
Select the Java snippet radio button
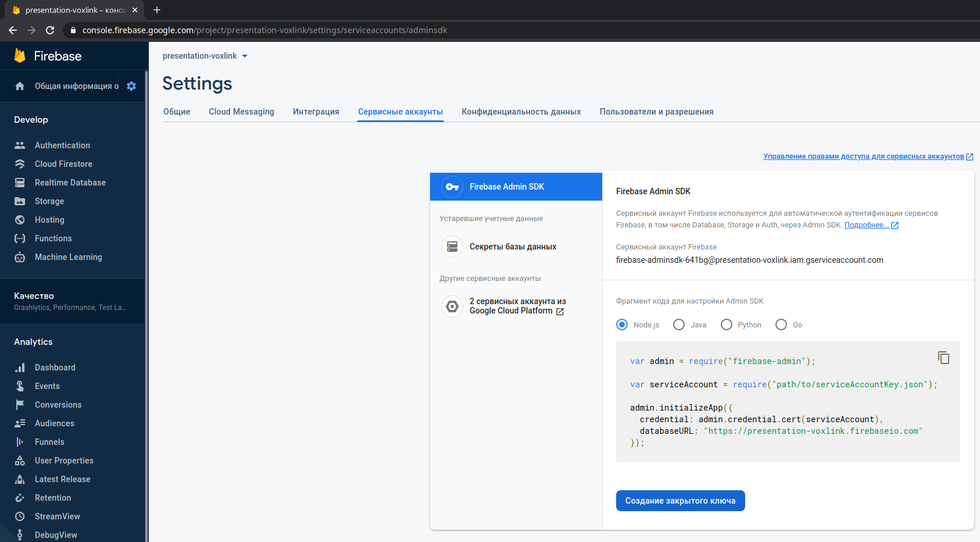[x=679, y=325]
